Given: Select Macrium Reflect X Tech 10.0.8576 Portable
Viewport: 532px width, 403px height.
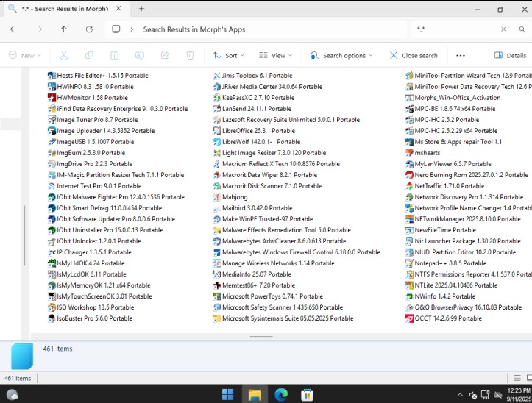Looking at the screenshot, I should pos(277,164).
